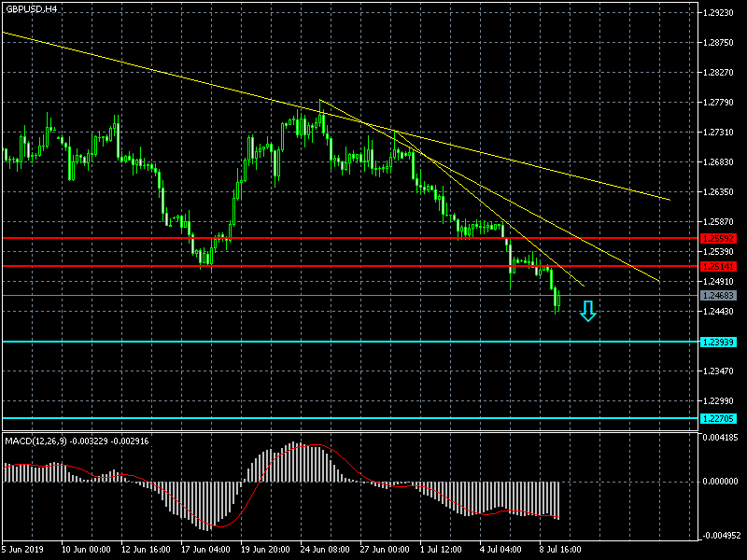Click the cyan 1.23939 price tag

[x=718, y=342]
